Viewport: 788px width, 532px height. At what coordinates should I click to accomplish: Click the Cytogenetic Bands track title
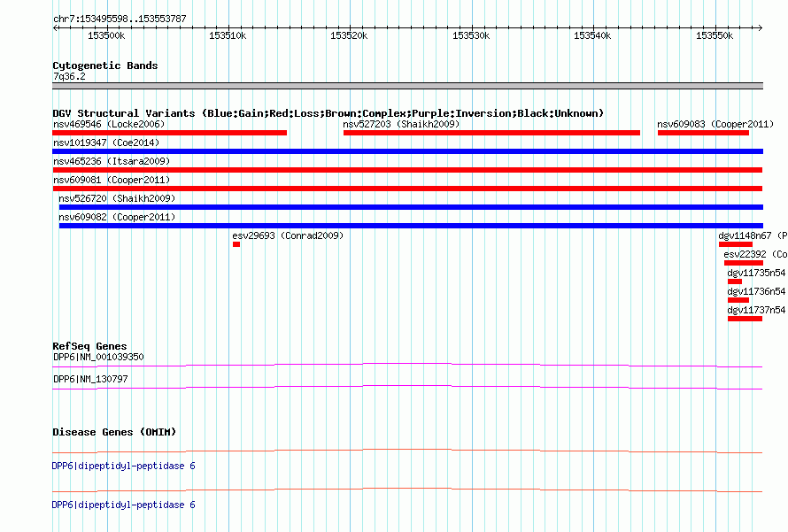point(105,66)
